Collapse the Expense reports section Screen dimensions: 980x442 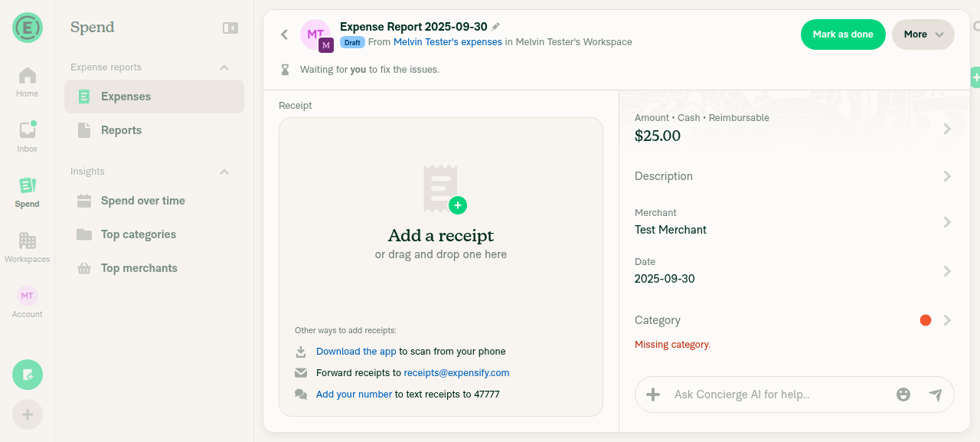pos(224,67)
